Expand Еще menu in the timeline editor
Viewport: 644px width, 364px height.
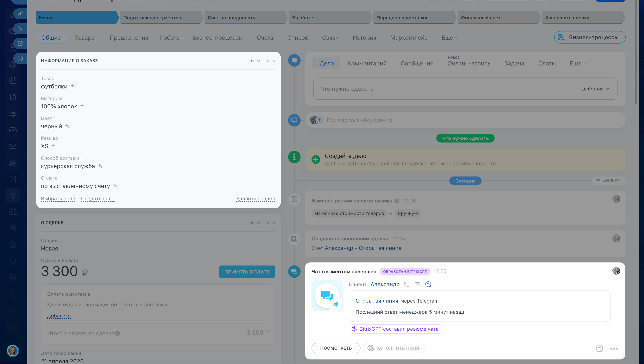pos(578,64)
